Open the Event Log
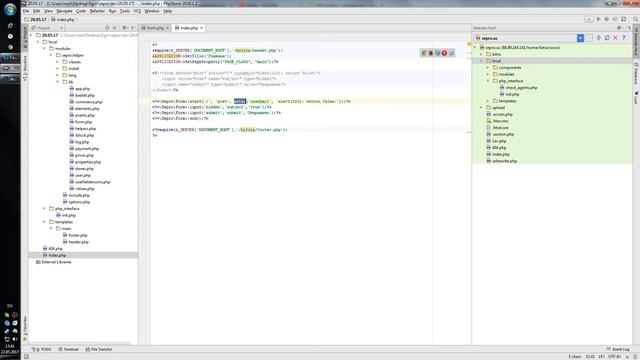Image resolution: width=640 pixels, height=360 pixels. pyautogui.click(x=618, y=349)
